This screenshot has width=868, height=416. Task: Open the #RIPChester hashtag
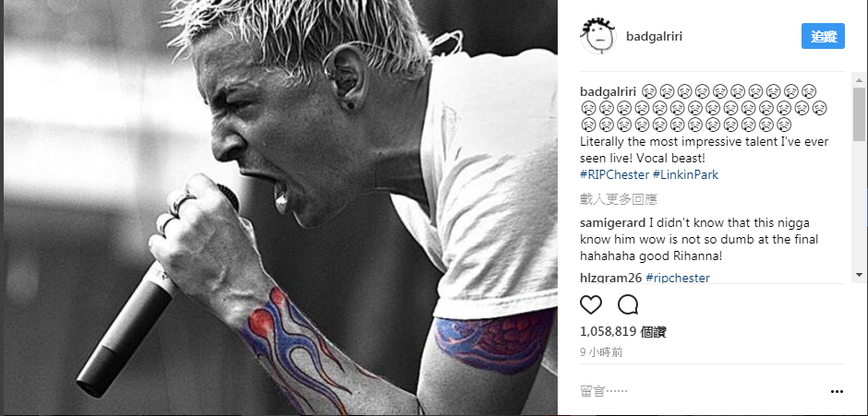tap(614, 175)
